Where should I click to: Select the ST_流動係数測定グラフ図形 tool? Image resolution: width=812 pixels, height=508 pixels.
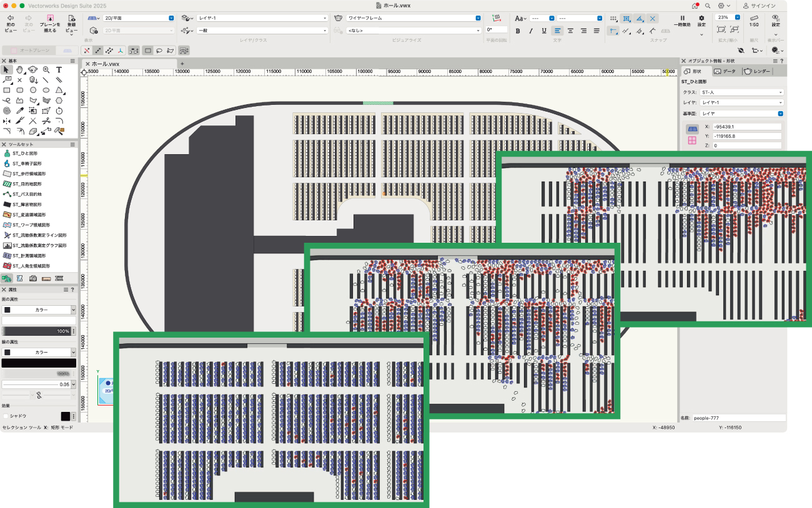click(34, 246)
